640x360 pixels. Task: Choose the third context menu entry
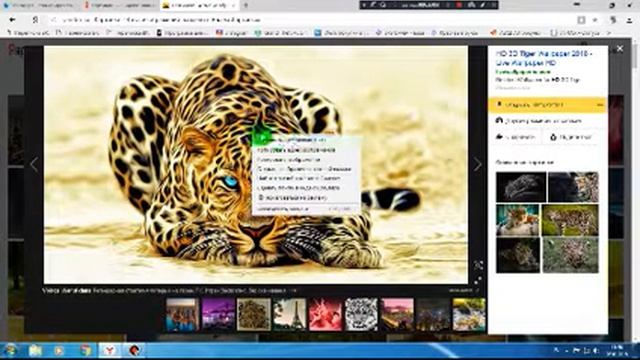coord(307,160)
